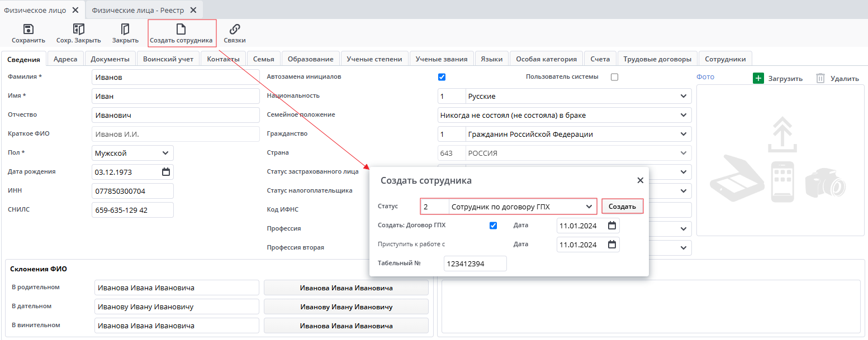Click the dative case Иванову Ивану Ивановичу button
Screen dimensions: 868x340
[x=346, y=307]
